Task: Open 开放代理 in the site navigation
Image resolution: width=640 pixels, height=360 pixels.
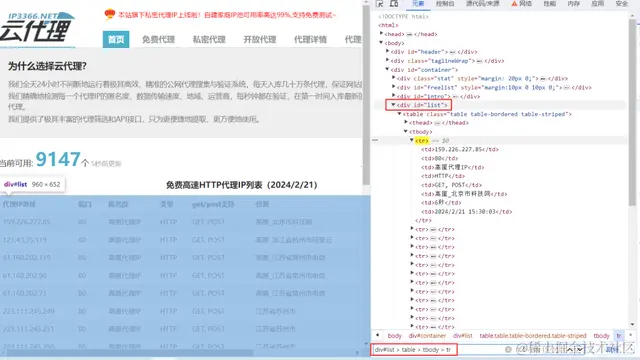Action: click(x=260, y=40)
